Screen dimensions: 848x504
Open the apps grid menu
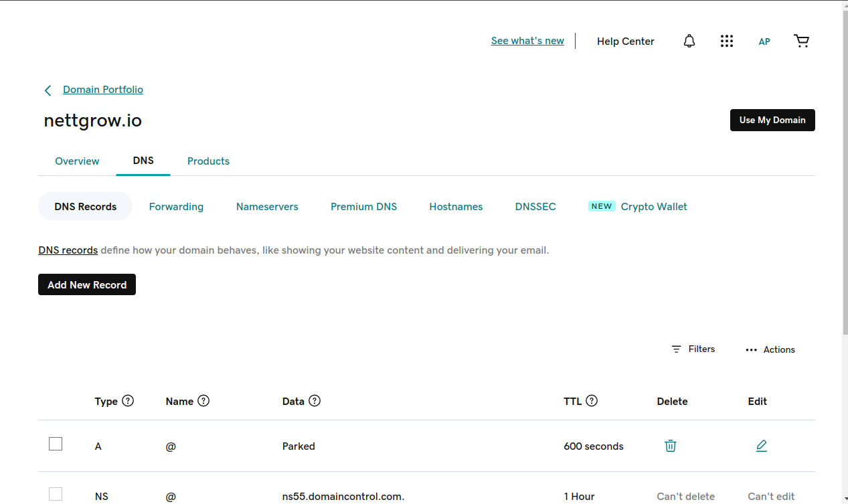point(726,41)
